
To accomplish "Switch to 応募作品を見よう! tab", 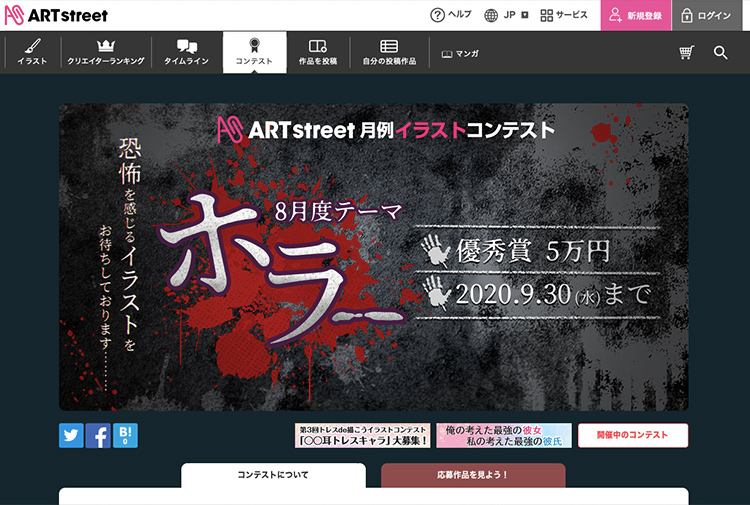I will [473, 475].
